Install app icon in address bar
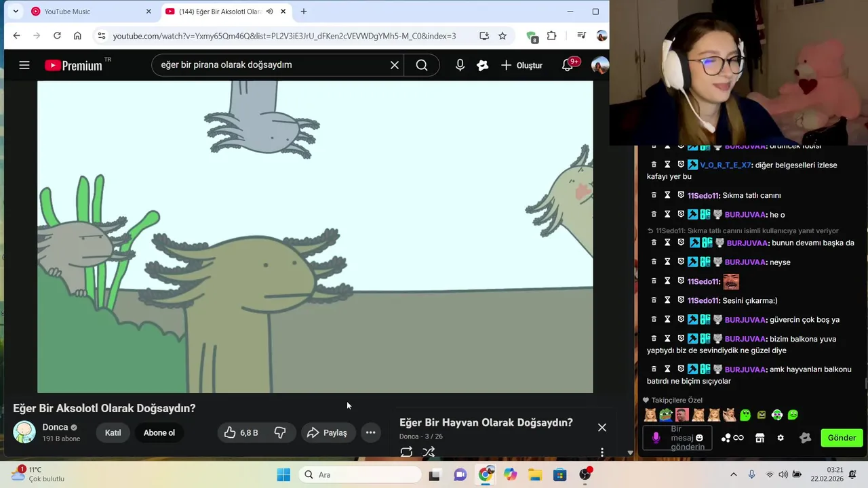 (484, 36)
